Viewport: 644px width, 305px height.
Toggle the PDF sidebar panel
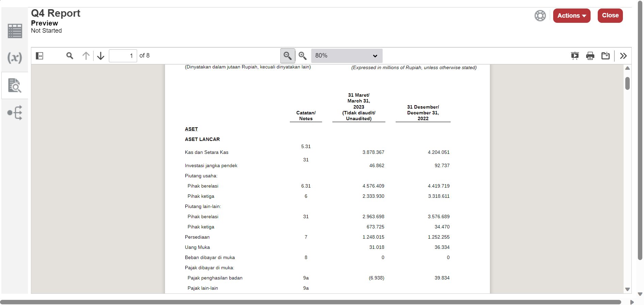39,56
